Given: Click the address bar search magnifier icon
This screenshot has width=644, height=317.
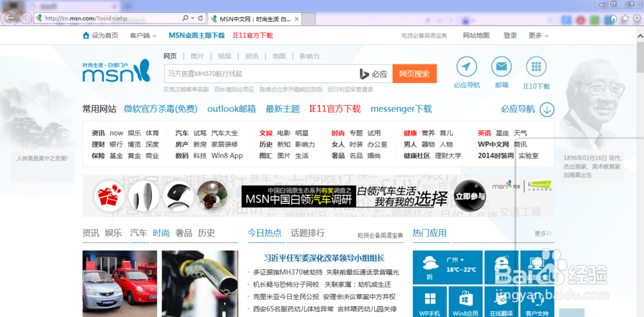Looking at the screenshot, I should coord(185,18).
